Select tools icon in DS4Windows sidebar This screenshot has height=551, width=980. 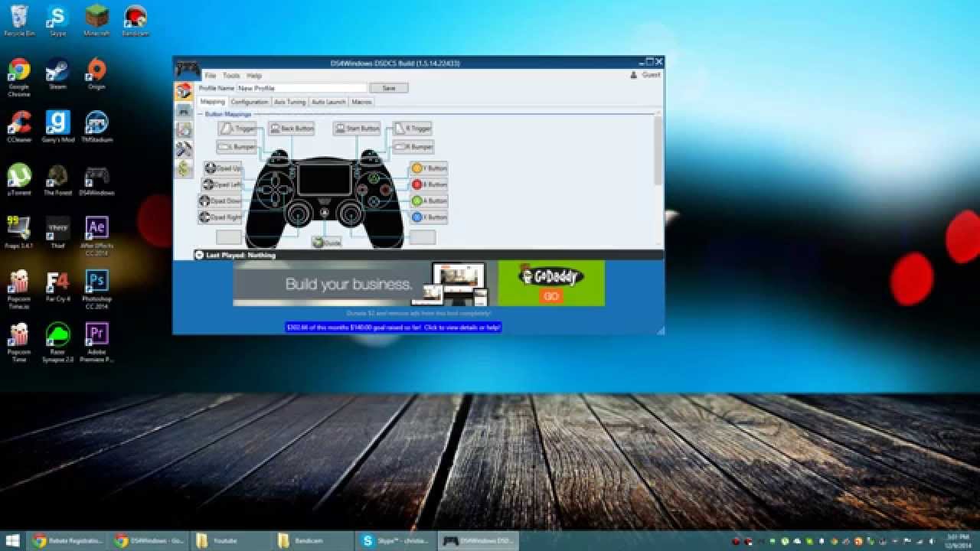tap(184, 149)
